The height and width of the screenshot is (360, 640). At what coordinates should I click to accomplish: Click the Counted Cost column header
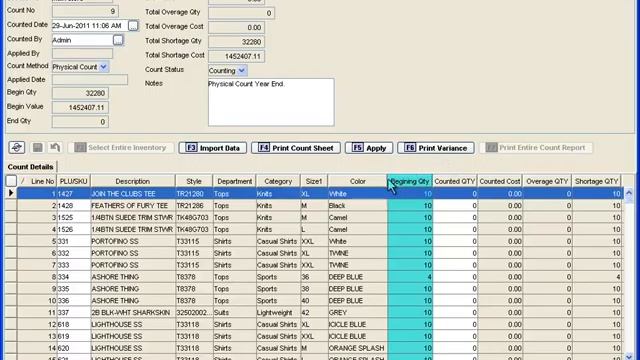point(500,181)
